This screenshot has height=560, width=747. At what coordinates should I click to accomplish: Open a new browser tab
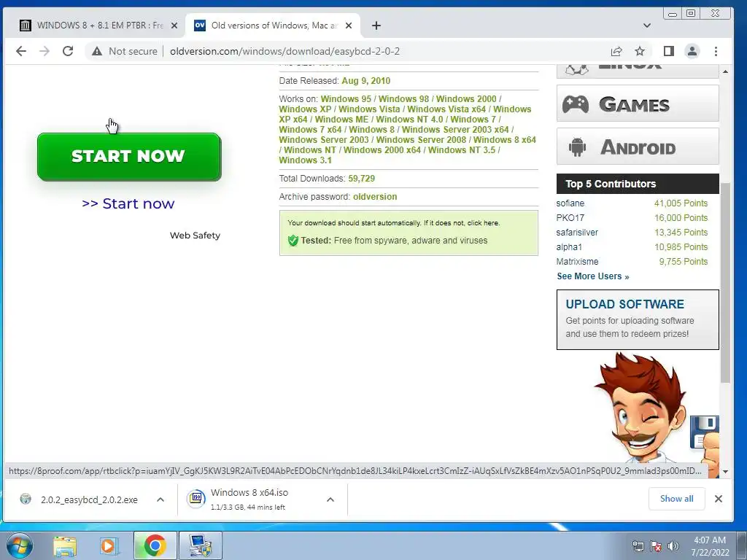tap(376, 26)
